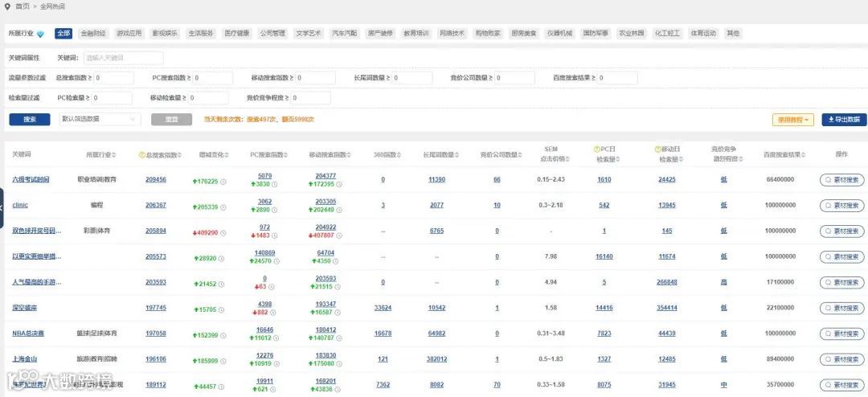Viewport: 868px width, 397px height.
Task: Click the gray 重置 button
Action: tap(172, 120)
